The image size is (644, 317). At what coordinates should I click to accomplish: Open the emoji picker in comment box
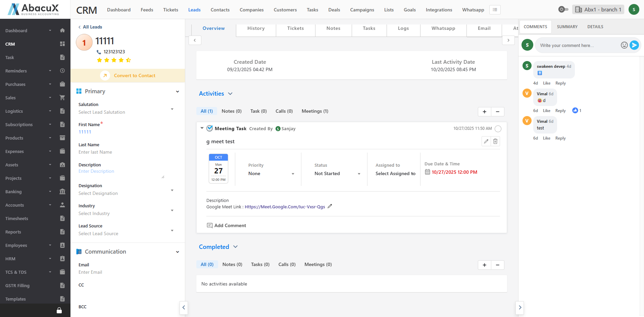(x=624, y=45)
